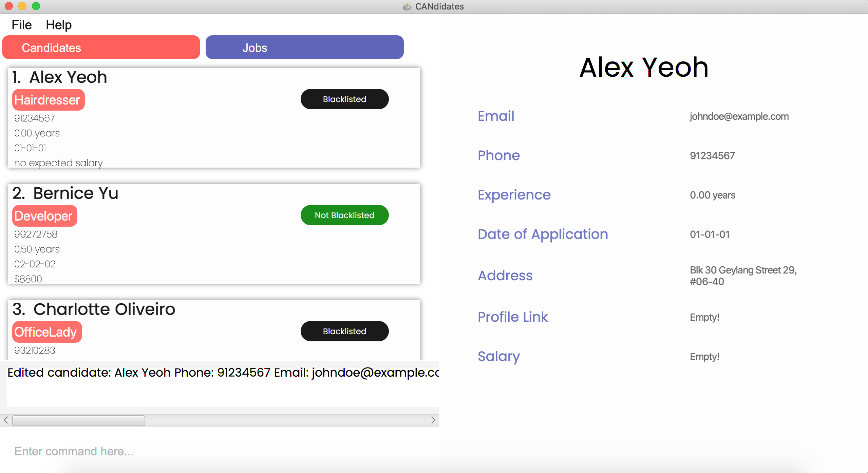Toggle blacklist status for Bernice Yu
This screenshot has height=473, width=868.
pos(344,215)
